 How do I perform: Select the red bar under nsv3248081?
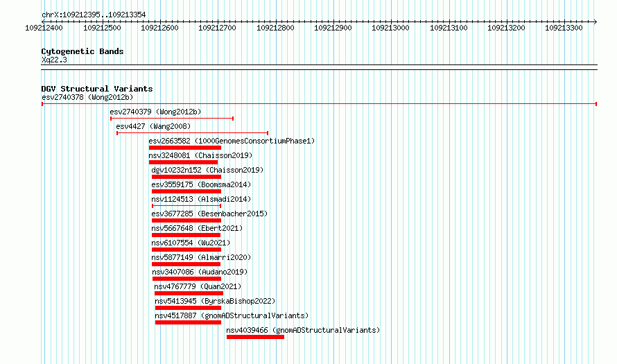pyautogui.click(x=183, y=162)
